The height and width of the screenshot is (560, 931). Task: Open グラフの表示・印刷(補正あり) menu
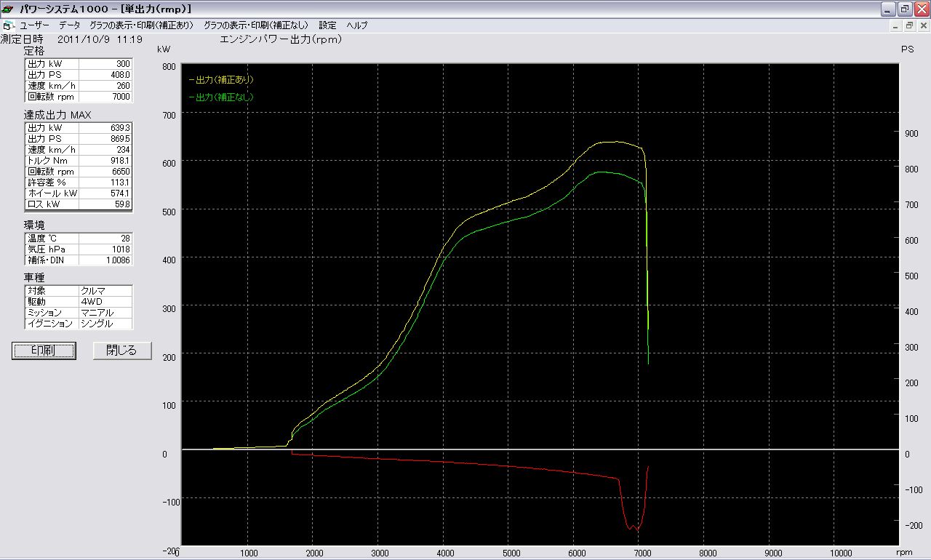pos(141,25)
